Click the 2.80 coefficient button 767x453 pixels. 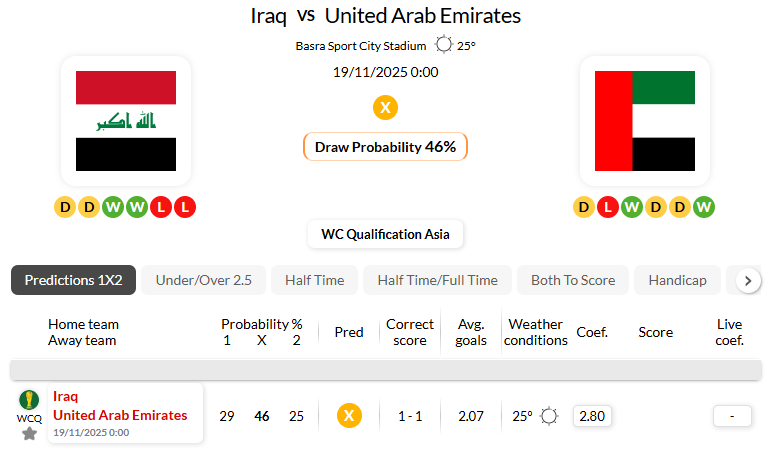click(x=593, y=416)
